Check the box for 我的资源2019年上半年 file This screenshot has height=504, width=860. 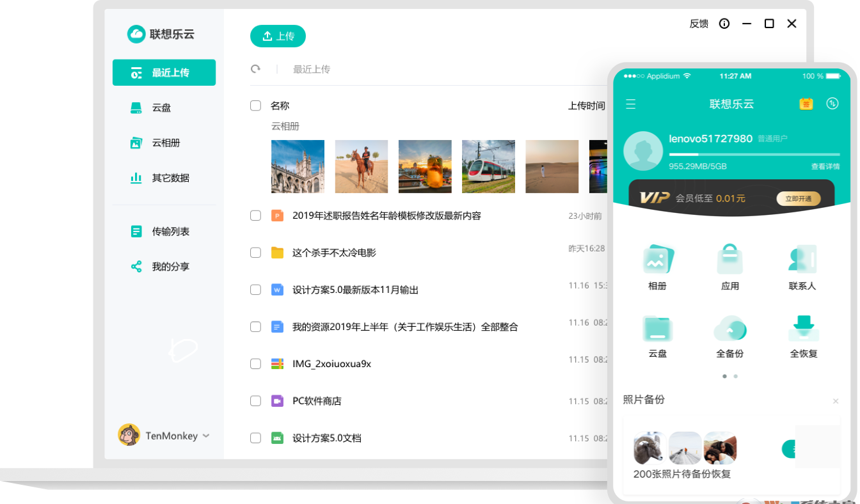click(x=255, y=327)
